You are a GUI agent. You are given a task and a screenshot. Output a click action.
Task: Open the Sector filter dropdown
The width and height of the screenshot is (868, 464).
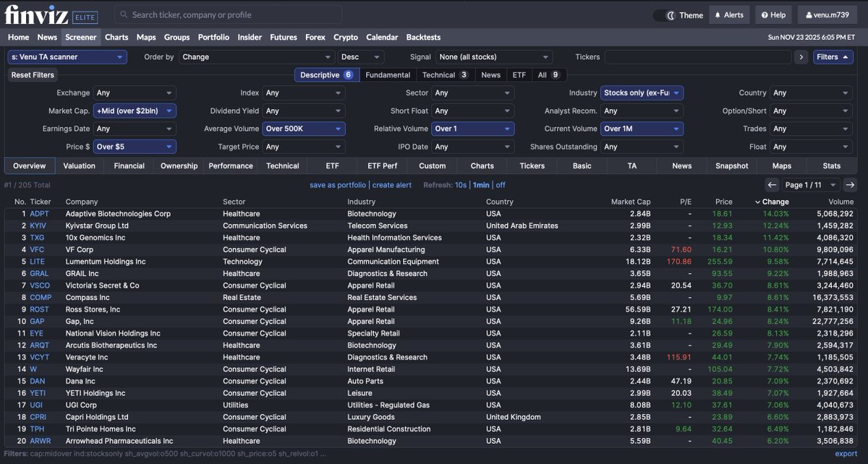coord(473,93)
